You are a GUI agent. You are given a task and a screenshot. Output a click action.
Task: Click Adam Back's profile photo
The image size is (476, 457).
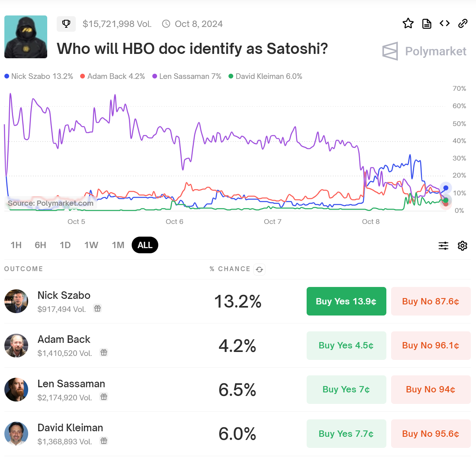[16, 346]
